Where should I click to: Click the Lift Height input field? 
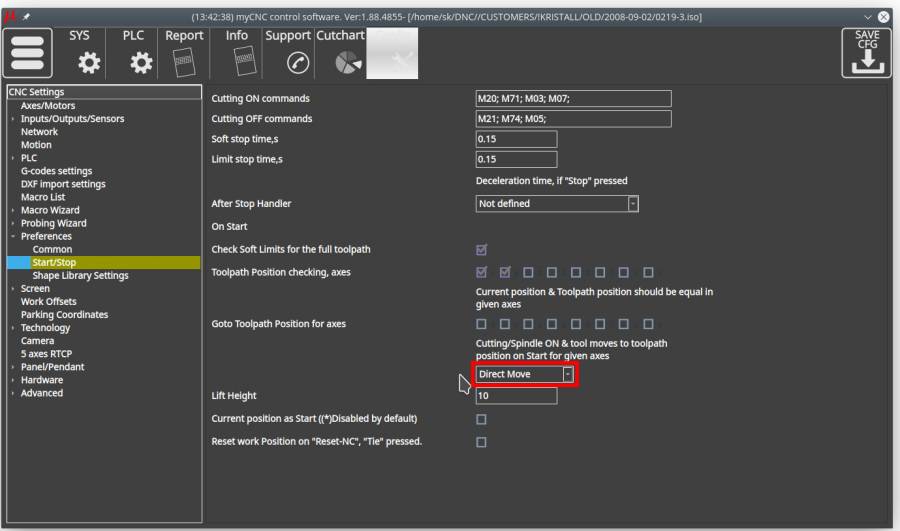(516, 396)
